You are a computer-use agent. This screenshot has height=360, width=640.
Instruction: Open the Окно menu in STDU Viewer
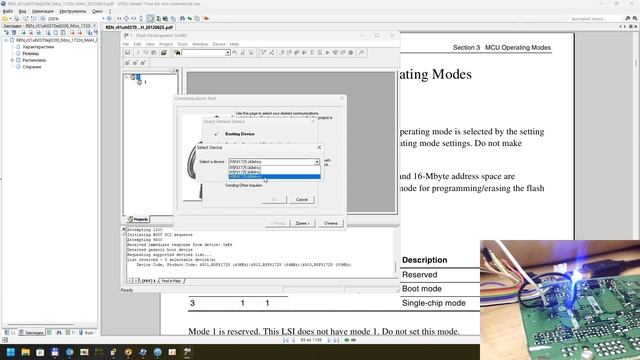(x=97, y=11)
